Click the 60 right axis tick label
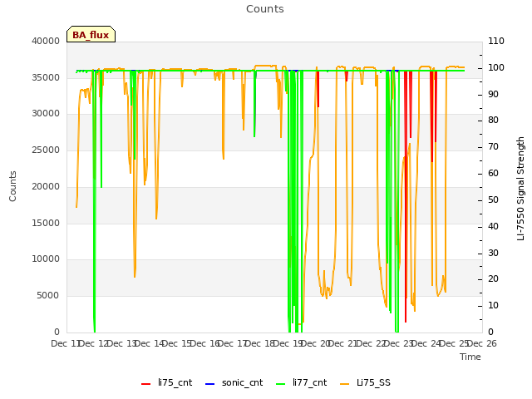This screenshot has height=399, width=532. tap(493, 174)
